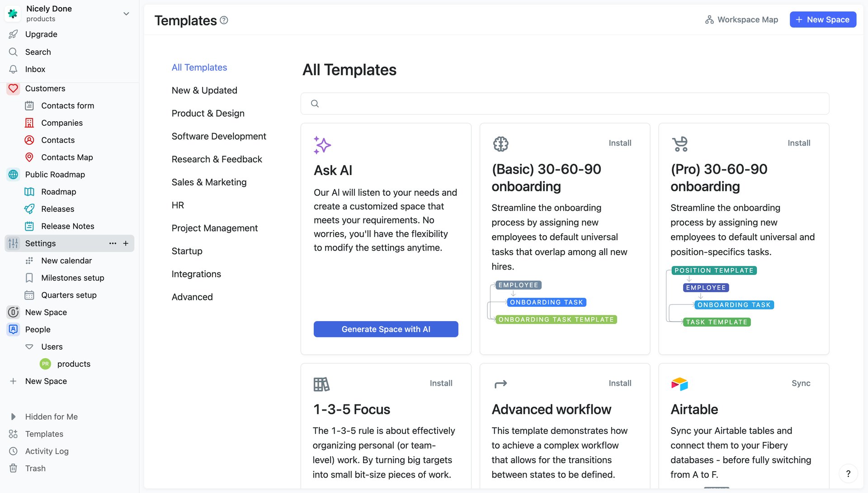Screen dimensions: 868x493
Task: Click the New Space button in header
Action: click(822, 19)
